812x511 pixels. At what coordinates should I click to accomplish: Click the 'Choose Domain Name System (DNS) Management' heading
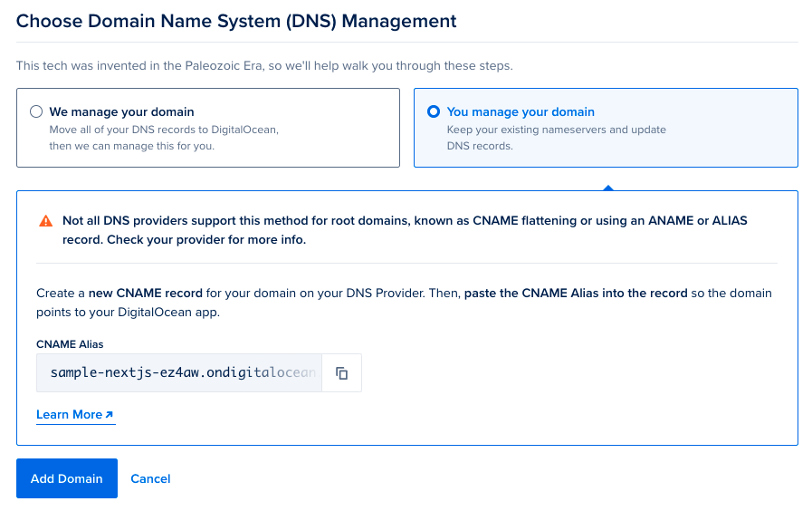(236, 21)
